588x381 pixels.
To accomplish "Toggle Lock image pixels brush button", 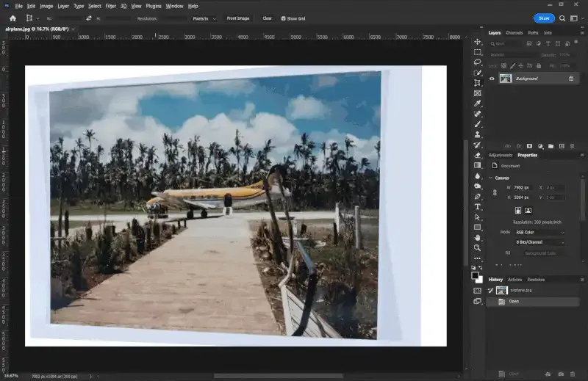I will (512, 65).
